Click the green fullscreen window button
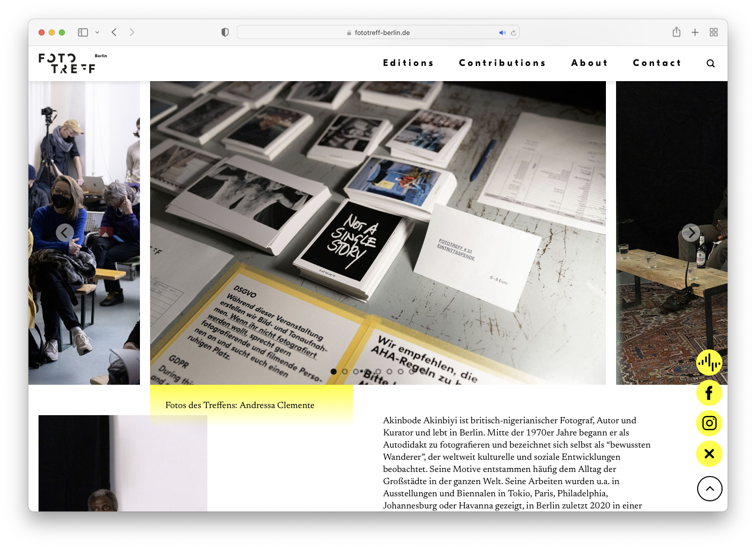Image resolution: width=756 pixels, height=549 pixels. [x=62, y=32]
